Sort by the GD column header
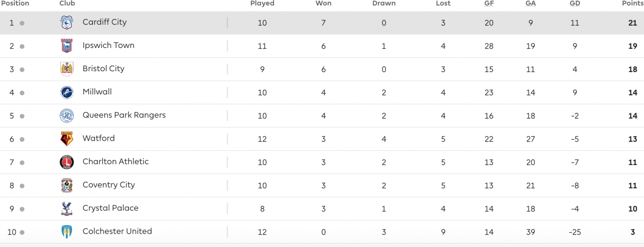 pos(574,3)
